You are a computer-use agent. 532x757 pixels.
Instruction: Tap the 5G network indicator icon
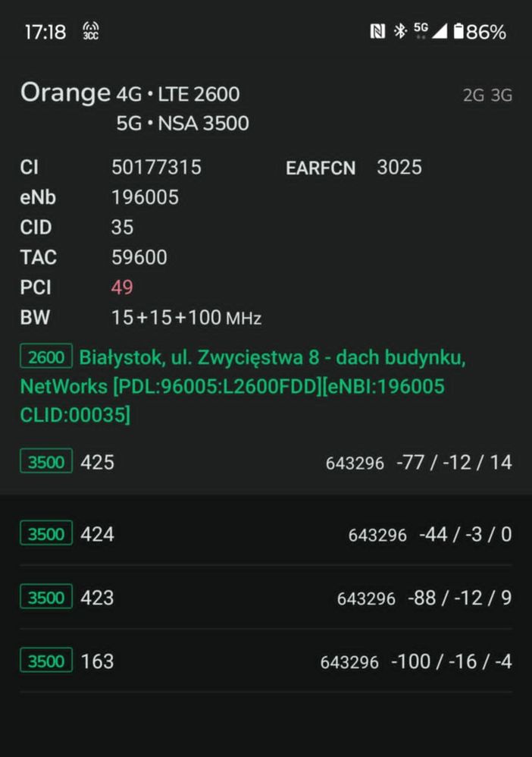click(x=421, y=30)
